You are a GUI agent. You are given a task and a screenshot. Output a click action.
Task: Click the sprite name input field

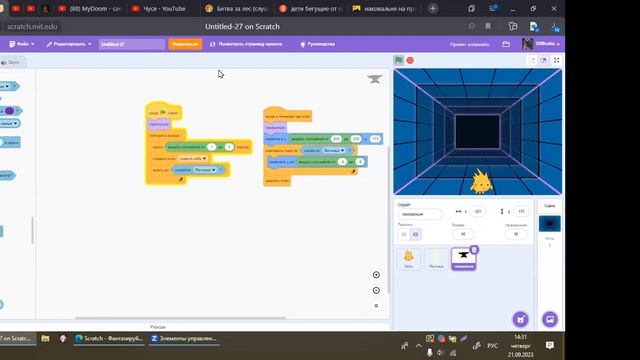coord(420,214)
